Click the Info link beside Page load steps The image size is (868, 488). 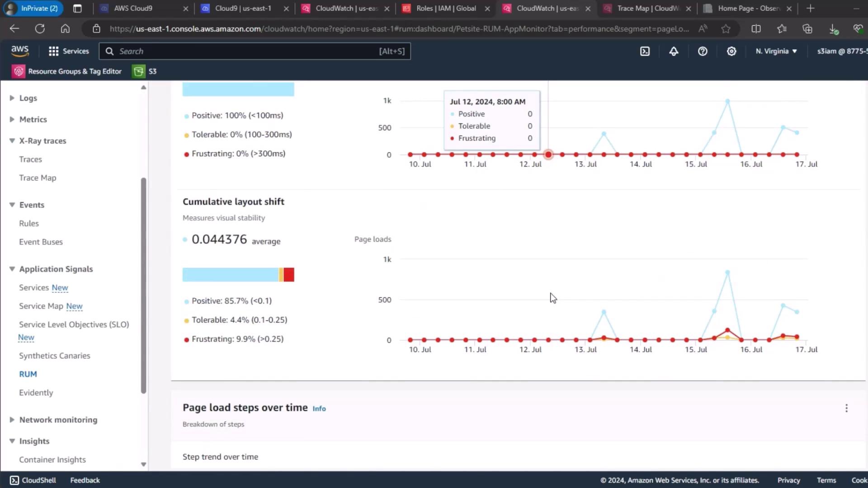(x=319, y=408)
